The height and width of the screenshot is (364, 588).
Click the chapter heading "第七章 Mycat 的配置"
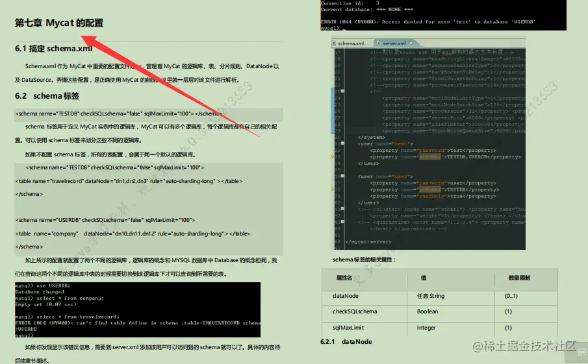pyautogui.click(x=59, y=23)
